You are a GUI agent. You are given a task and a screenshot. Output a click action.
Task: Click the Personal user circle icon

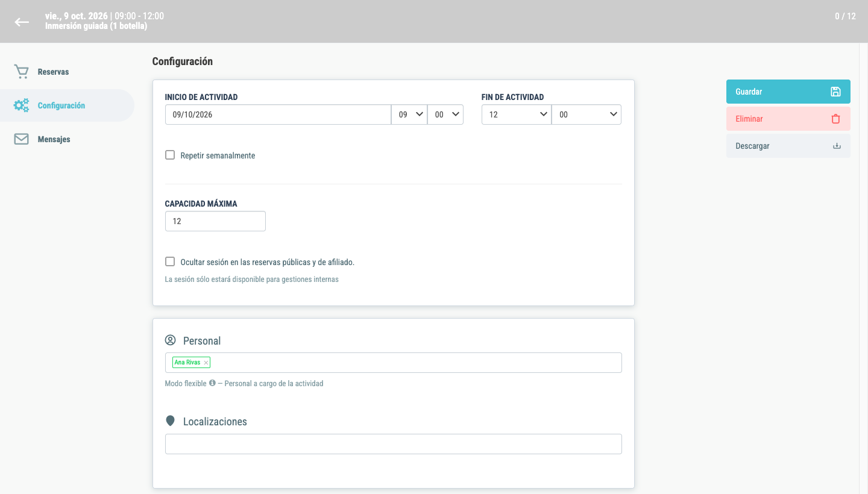click(x=171, y=340)
